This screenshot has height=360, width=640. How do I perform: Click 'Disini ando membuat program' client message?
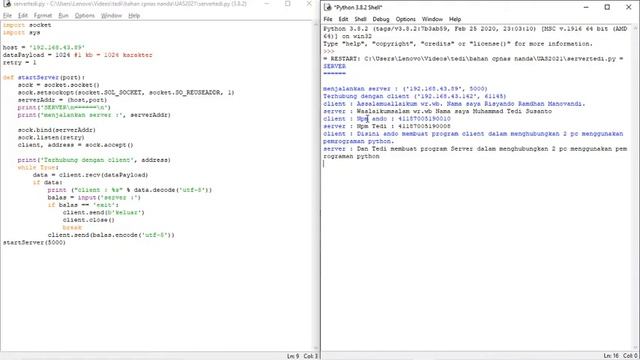(x=473, y=138)
